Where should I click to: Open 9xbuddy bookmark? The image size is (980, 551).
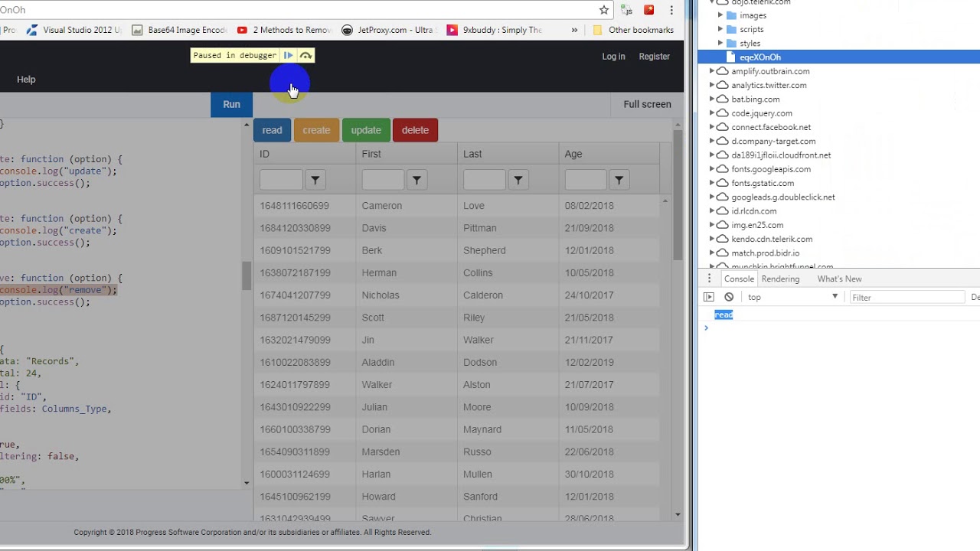click(494, 30)
